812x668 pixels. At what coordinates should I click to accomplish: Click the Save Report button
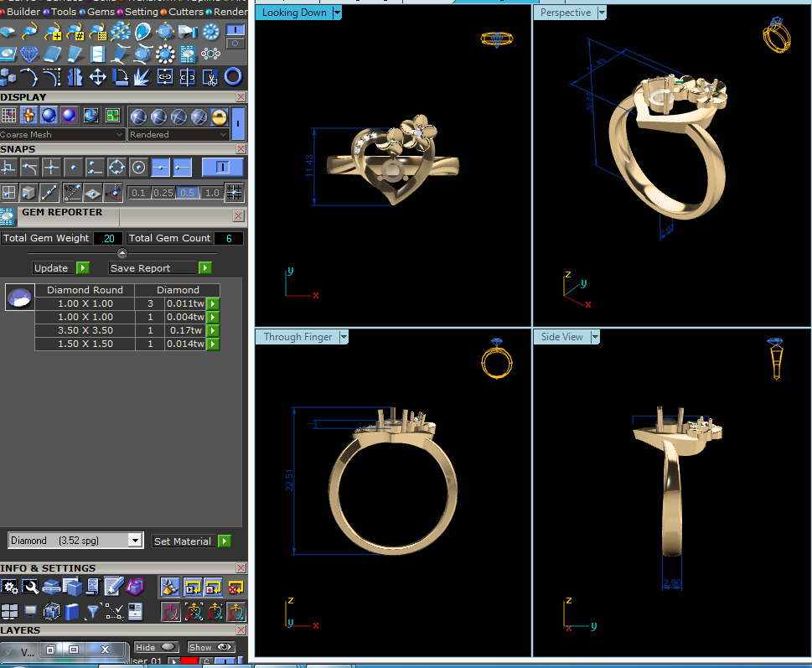pyautogui.click(x=160, y=267)
